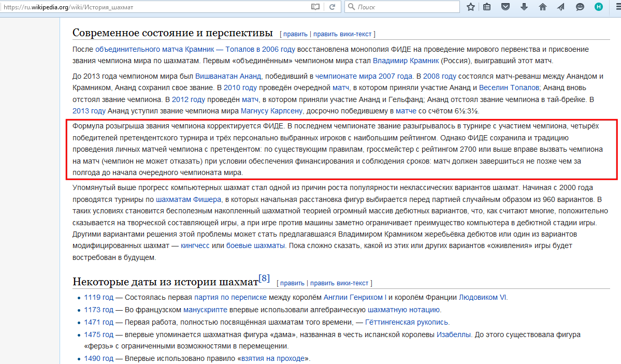Jump to footnote [8] reference

(x=264, y=278)
